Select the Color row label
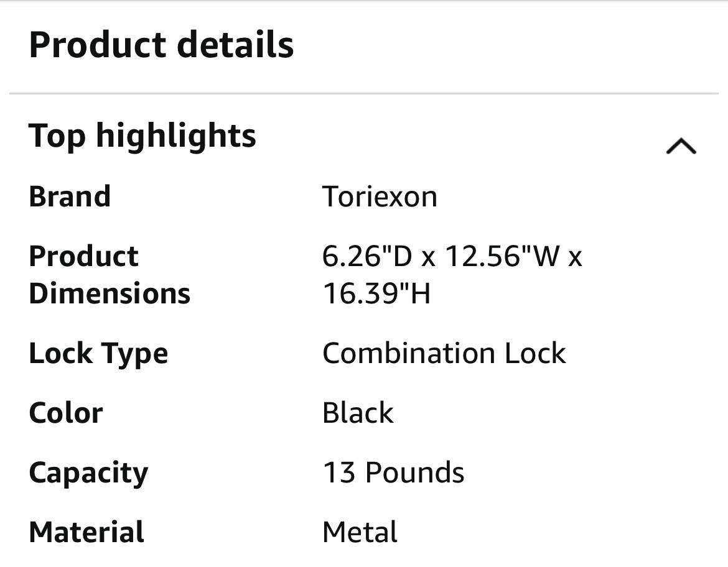728x567 pixels. pos(66,413)
